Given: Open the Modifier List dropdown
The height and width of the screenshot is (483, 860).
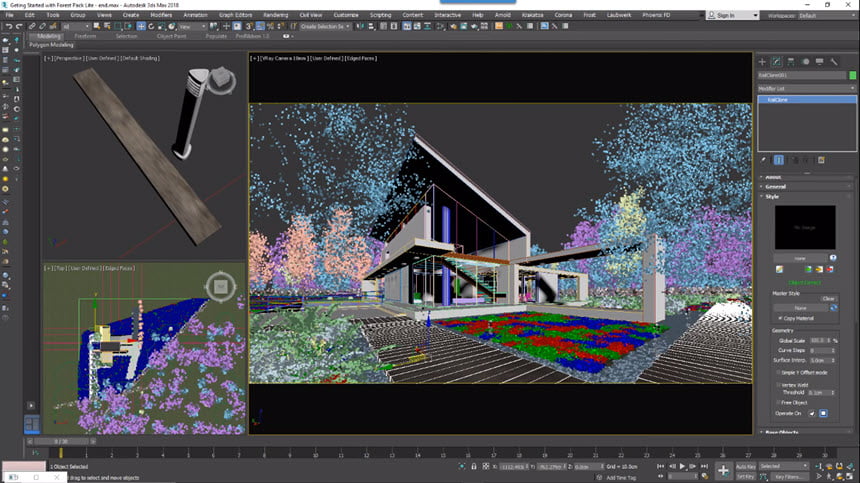Looking at the screenshot, I should point(806,88).
